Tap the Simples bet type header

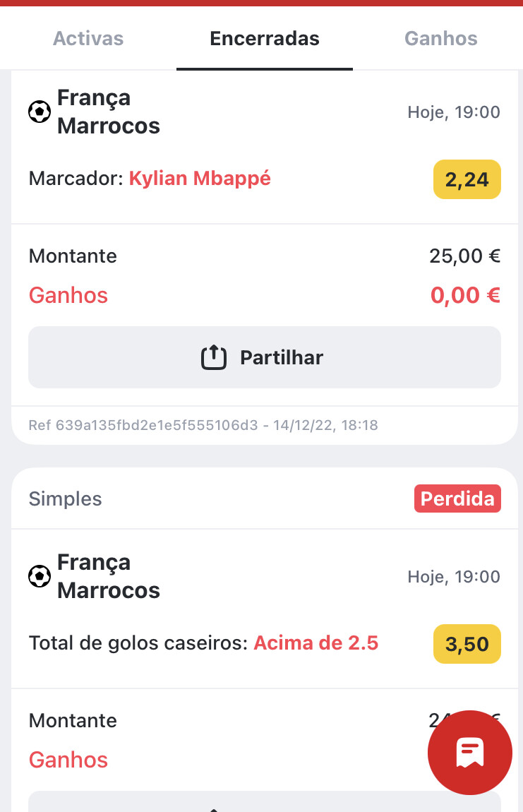65,498
